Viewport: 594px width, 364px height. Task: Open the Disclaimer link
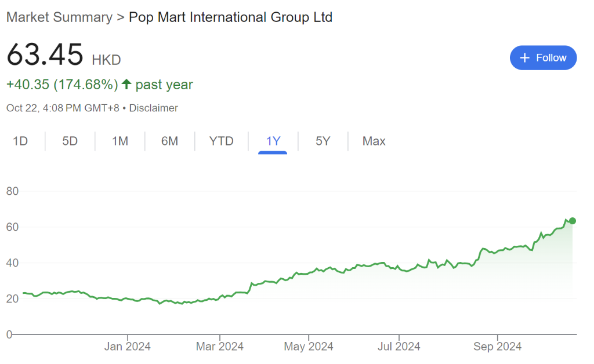153,108
